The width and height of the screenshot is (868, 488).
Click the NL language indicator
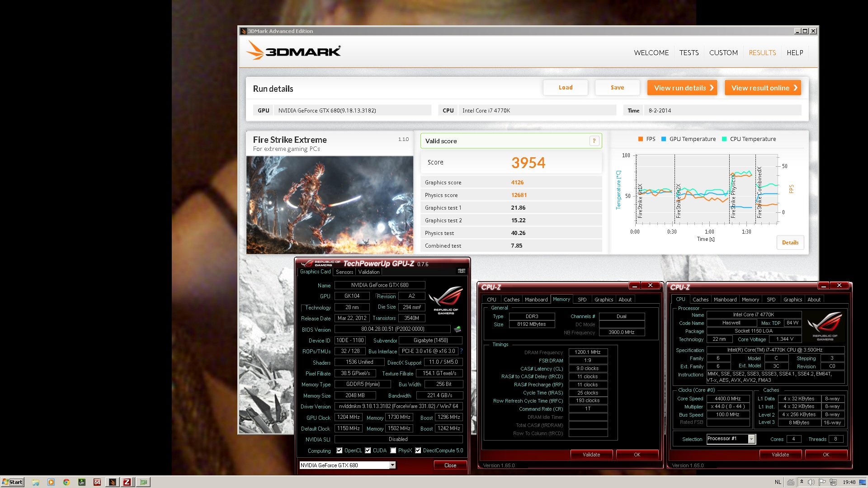tap(778, 482)
